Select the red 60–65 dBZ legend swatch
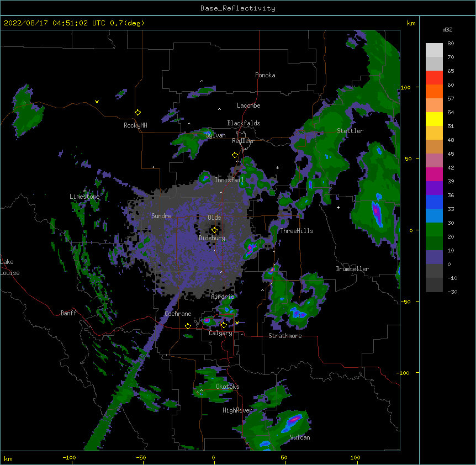 pos(434,78)
